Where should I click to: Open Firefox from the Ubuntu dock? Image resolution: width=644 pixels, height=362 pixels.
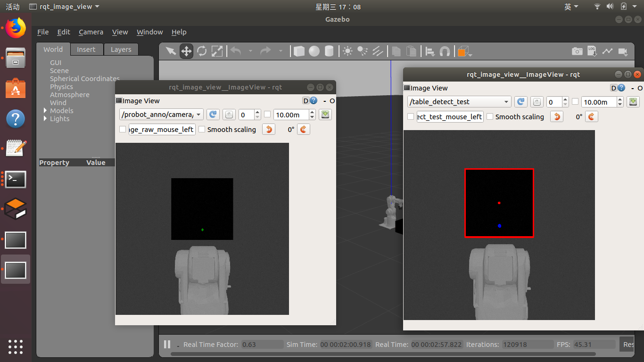coord(16,28)
